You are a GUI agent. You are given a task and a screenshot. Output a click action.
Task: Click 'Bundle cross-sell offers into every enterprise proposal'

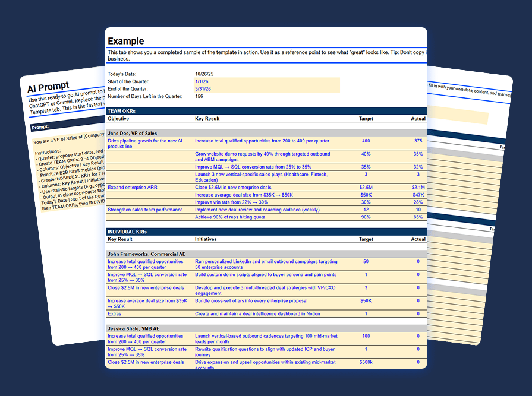coord(251,301)
